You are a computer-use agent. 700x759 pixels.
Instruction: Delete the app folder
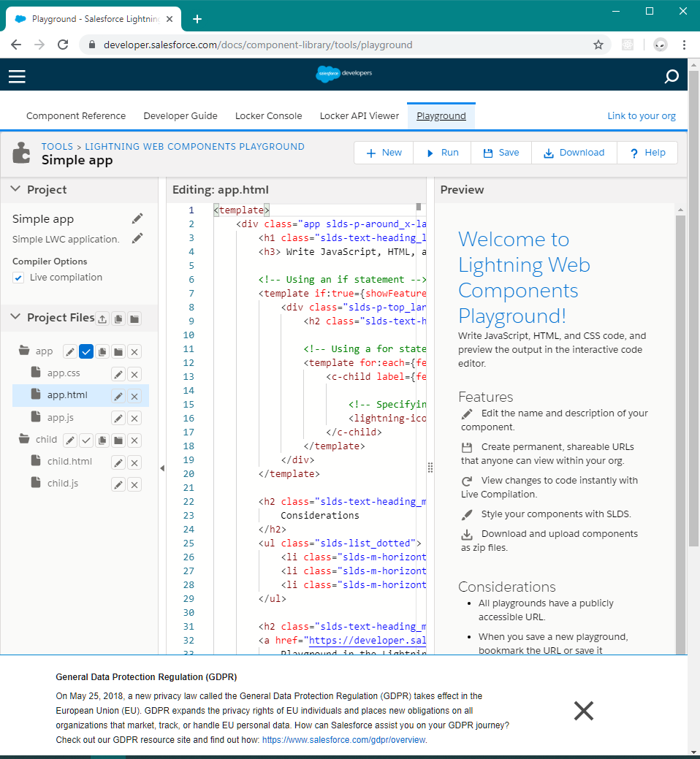pos(134,352)
